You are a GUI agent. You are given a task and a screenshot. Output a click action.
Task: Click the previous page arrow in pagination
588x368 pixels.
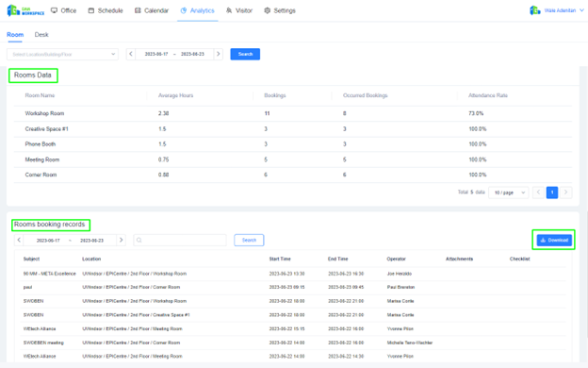point(538,192)
